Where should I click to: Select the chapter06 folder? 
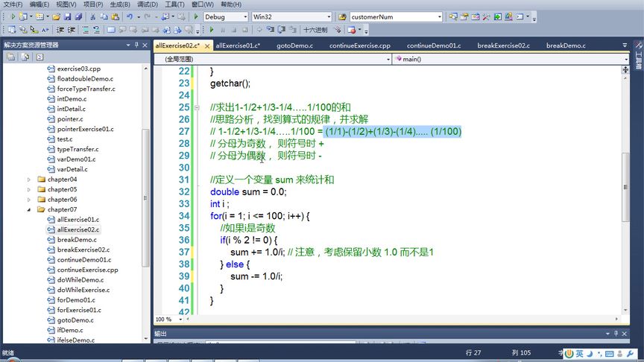(x=62, y=200)
